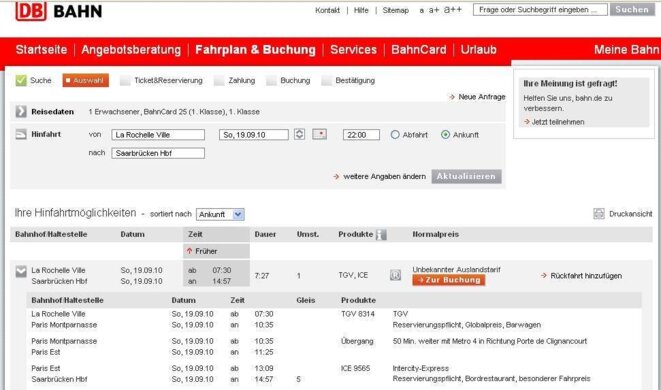Image resolution: width=661 pixels, height=390 pixels.
Task: Click the Zur Buchung button
Action: 449,280
